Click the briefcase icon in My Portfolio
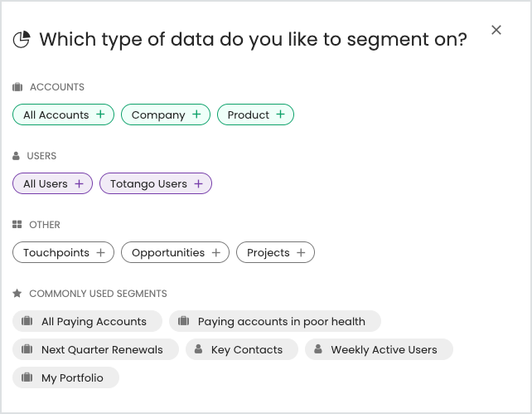 [x=27, y=377]
